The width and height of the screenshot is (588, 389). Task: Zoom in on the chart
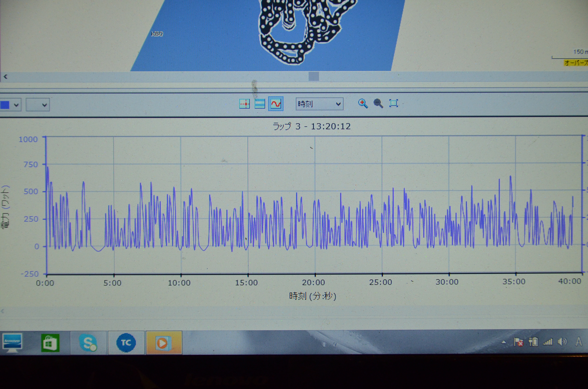pos(363,103)
